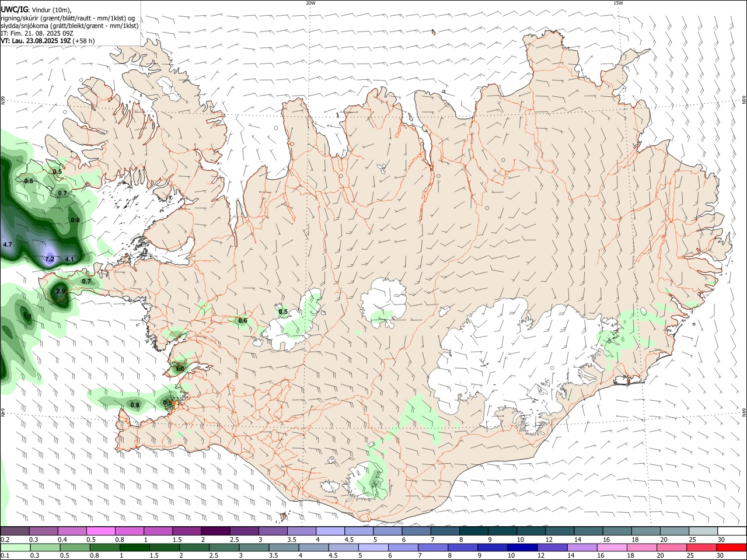The height and width of the screenshot is (560, 747).
Task: Click the 'UWC/IG: Vindur (10m)' title text
Action: tap(36, 9)
